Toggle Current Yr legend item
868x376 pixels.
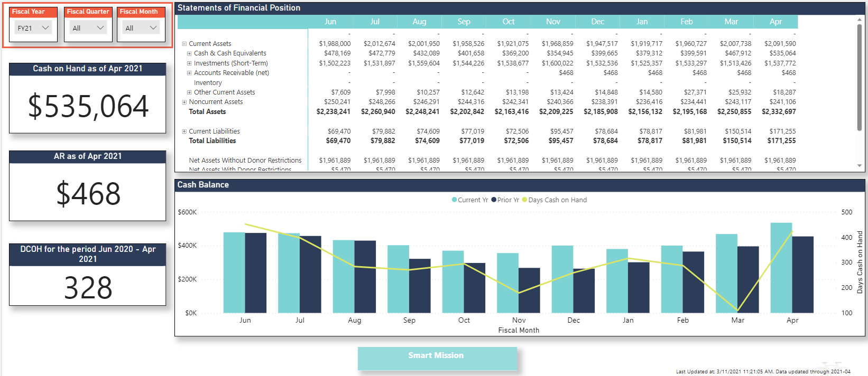pos(470,200)
